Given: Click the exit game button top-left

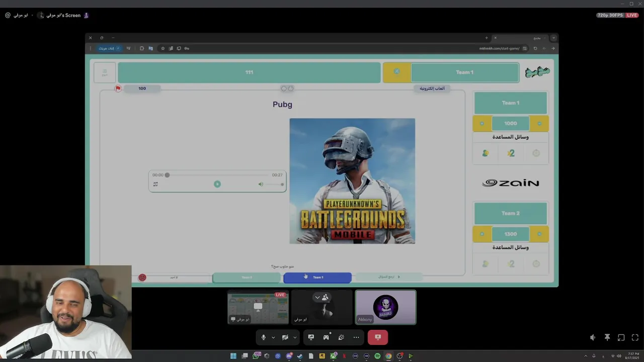Looking at the screenshot, I should pyautogui.click(x=105, y=72).
